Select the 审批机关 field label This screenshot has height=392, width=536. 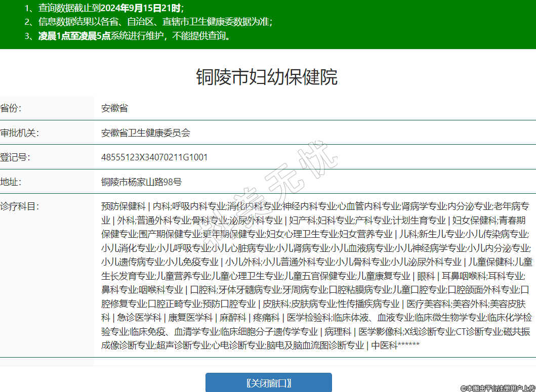tap(20, 133)
